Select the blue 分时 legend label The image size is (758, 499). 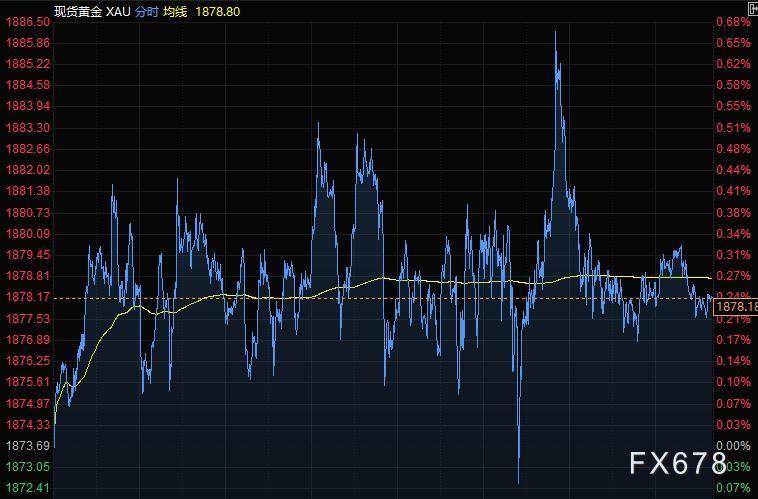pos(146,11)
